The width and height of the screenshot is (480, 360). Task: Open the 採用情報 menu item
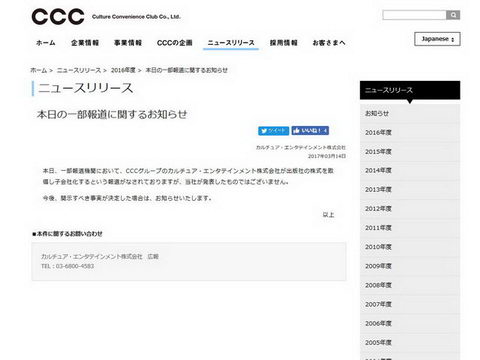click(x=284, y=43)
